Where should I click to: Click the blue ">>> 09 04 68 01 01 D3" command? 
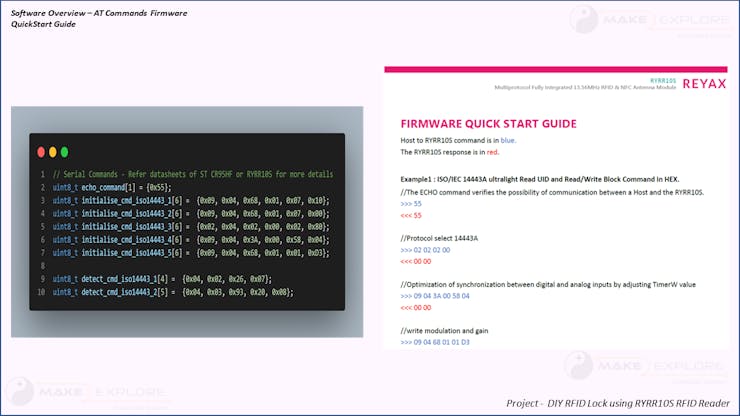pos(435,342)
